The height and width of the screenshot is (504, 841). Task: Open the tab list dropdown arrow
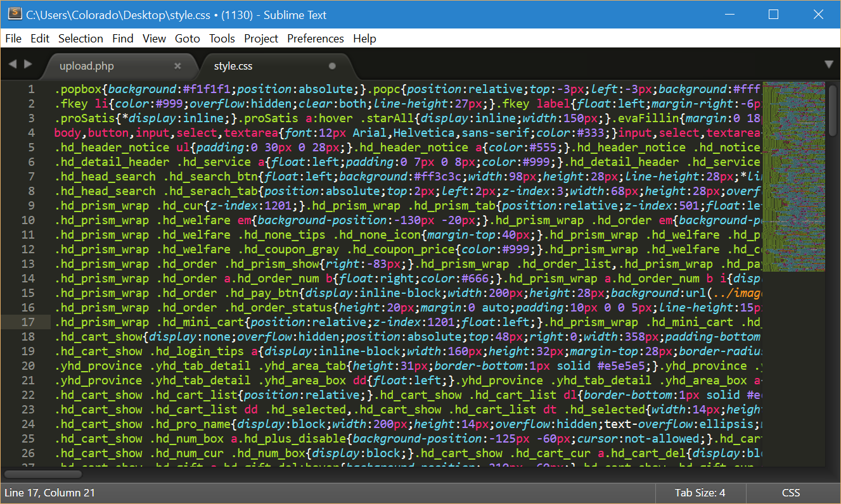828,65
